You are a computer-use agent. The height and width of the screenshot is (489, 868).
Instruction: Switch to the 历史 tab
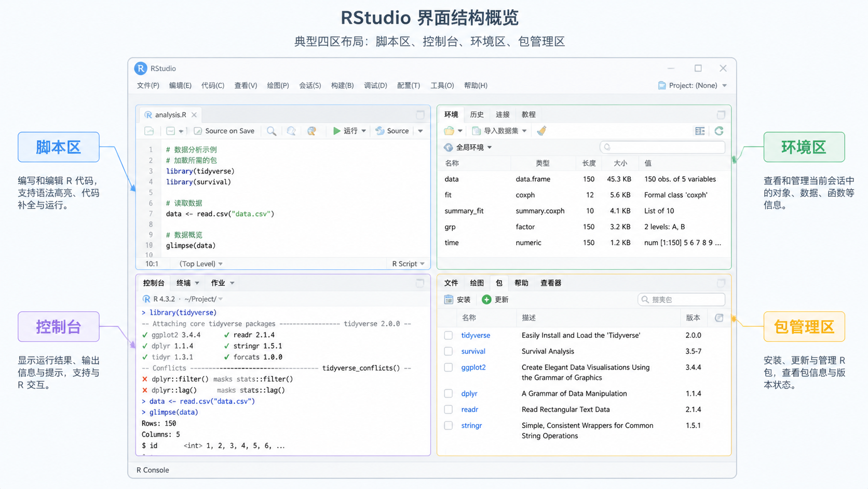[x=477, y=115]
